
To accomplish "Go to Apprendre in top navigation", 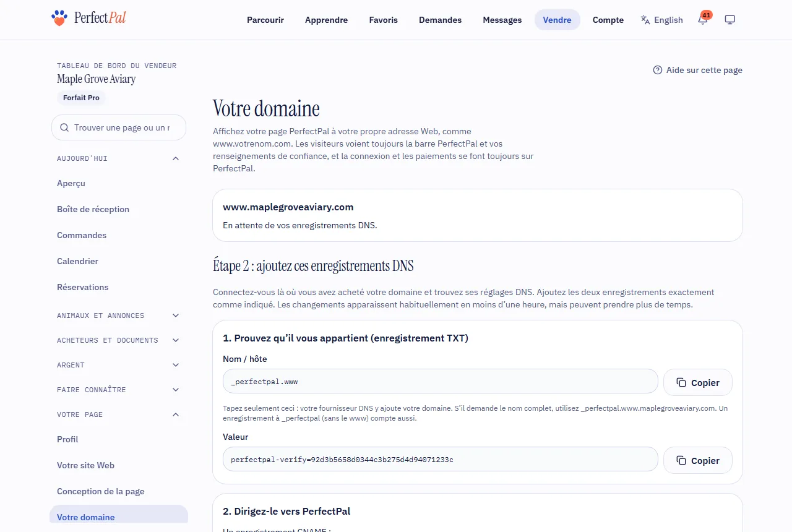I will pos(326,20).
